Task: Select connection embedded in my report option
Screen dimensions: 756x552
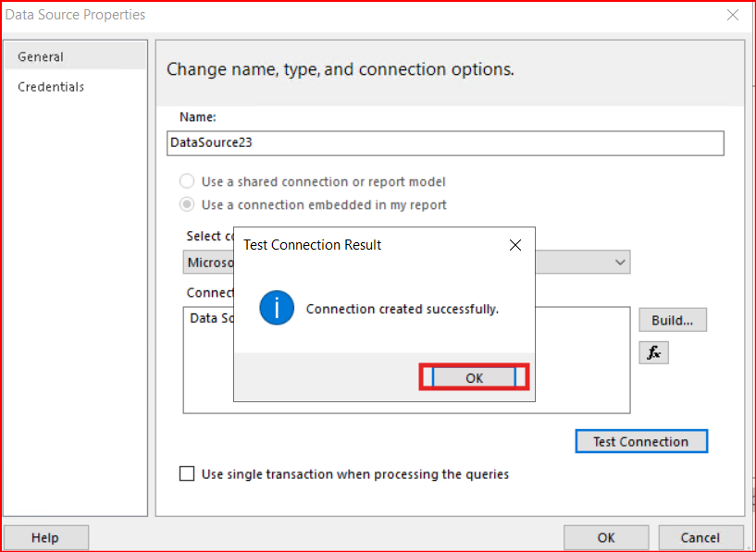Action: pyautogui.click(x=187, y=205)
